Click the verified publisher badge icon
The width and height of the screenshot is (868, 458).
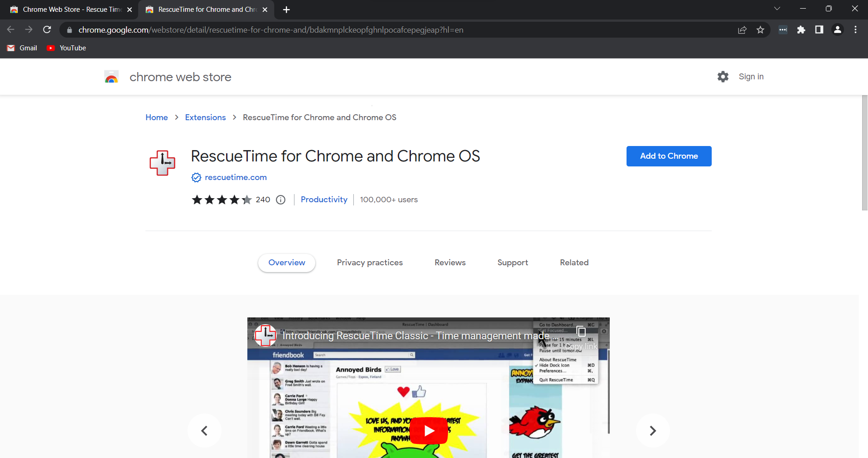[x=196, y=177]
